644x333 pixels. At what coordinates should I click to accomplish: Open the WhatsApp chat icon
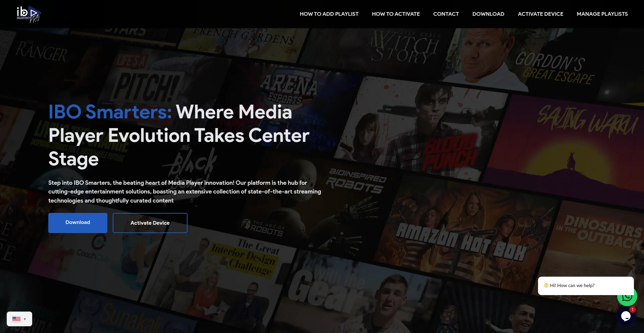click(x=628, y=297)
